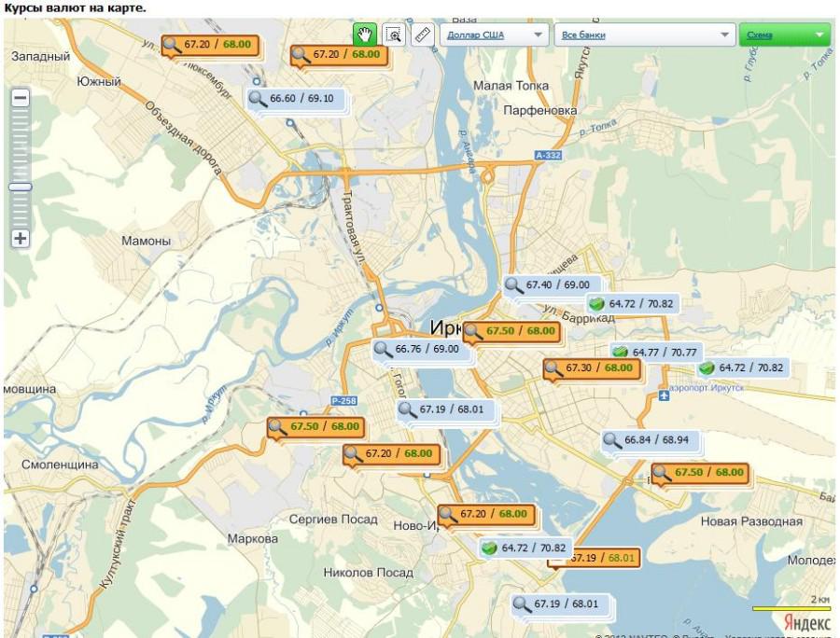Click magnifier icon on 66.60 / 69.10 marker

tap(258, 98)
